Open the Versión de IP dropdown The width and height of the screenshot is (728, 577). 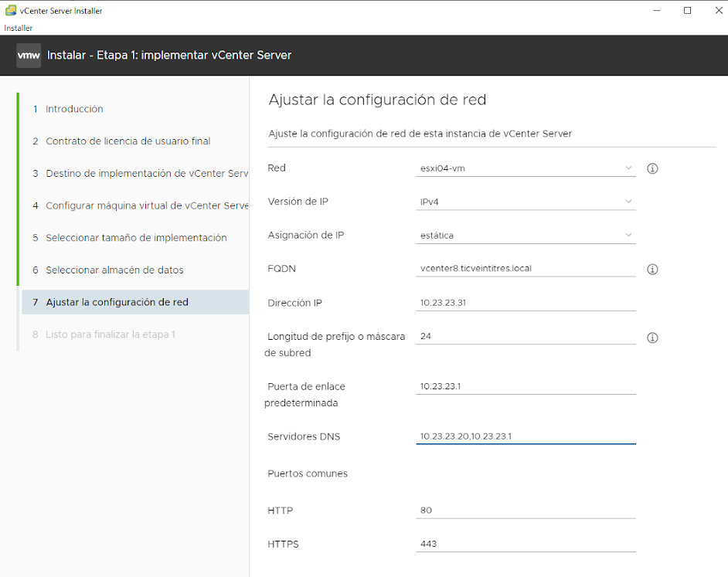point(526,202)
